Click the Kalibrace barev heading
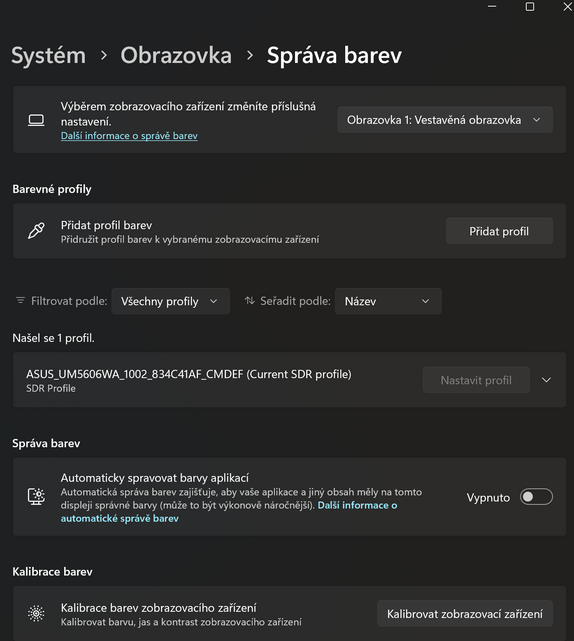The width and height of the screenshot is (574, 641). pyautogui.click(x=52, y=572)
